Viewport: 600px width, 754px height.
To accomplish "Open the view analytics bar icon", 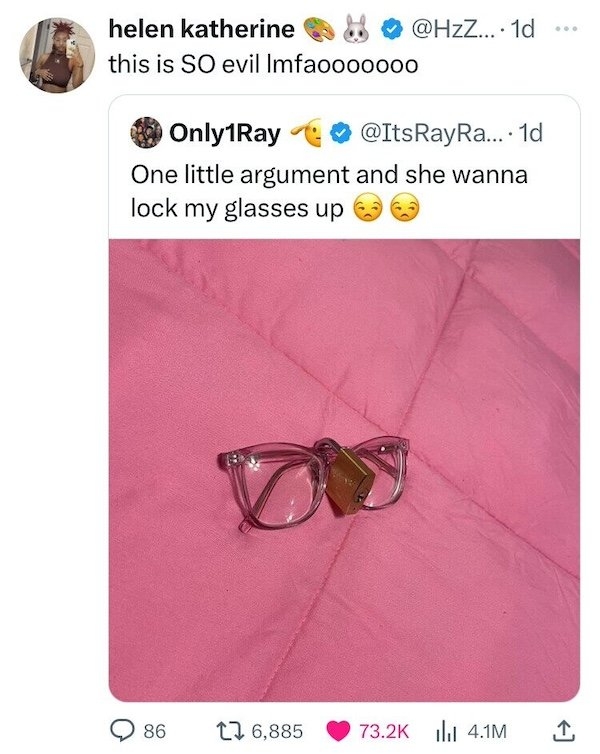I will 442,732.
